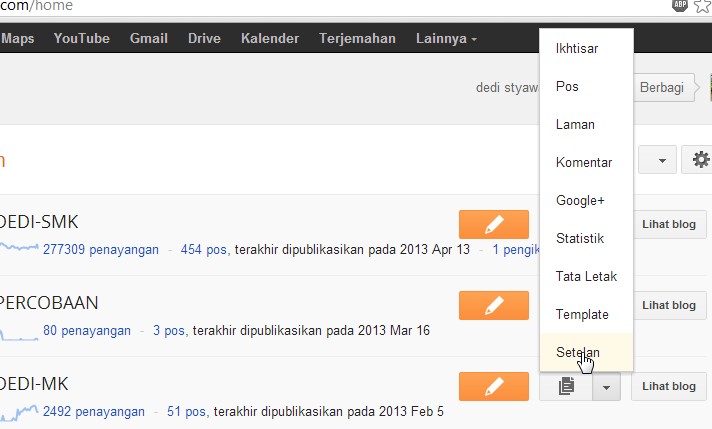Click Lihat blog for DEDI-MK
Screen dimensions: 712x429
point(668,386)
